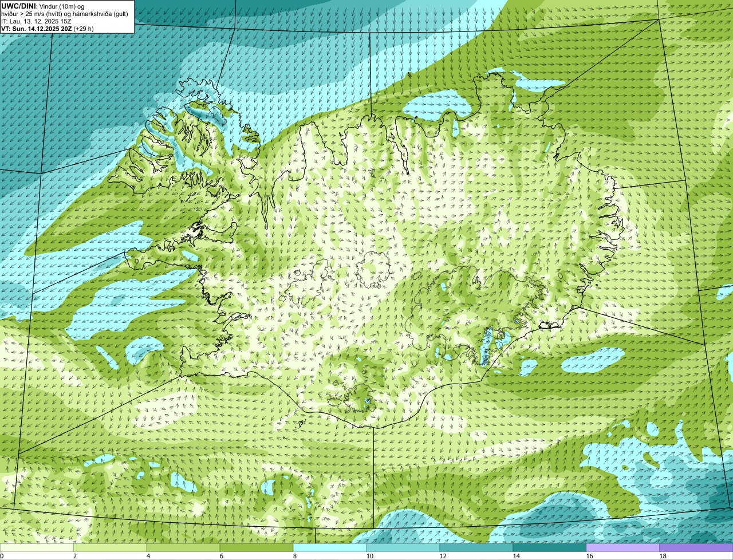The height and width of the screenshot is (560, 733).
Task: Click the UWC/DINI title text
Action: pos(19,6)
